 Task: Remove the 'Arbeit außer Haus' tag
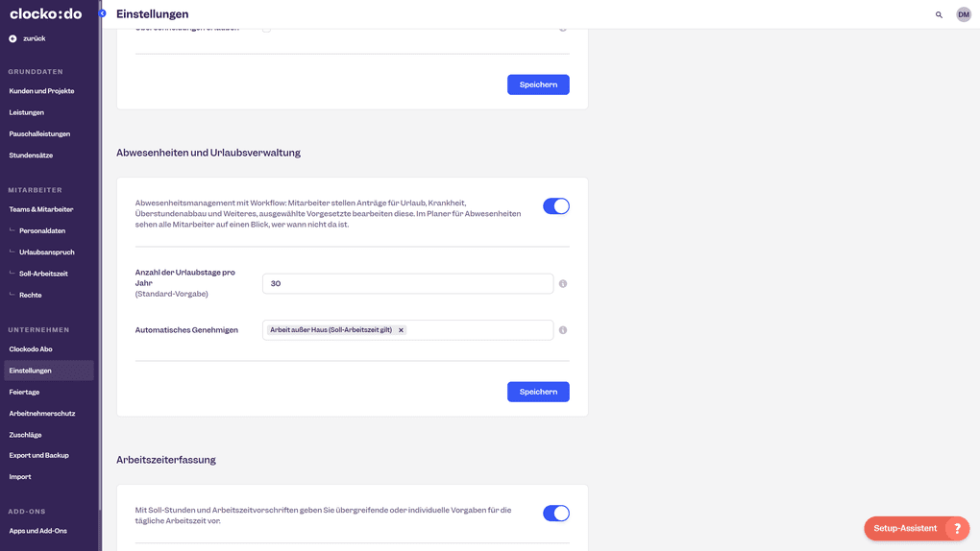click(x=401, y=330)
